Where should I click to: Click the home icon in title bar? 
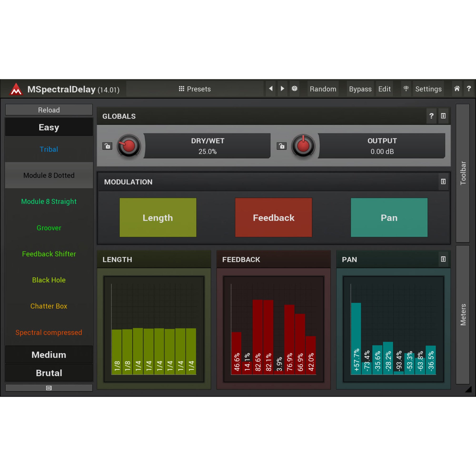pyautogui.click(x=457, y=89)
